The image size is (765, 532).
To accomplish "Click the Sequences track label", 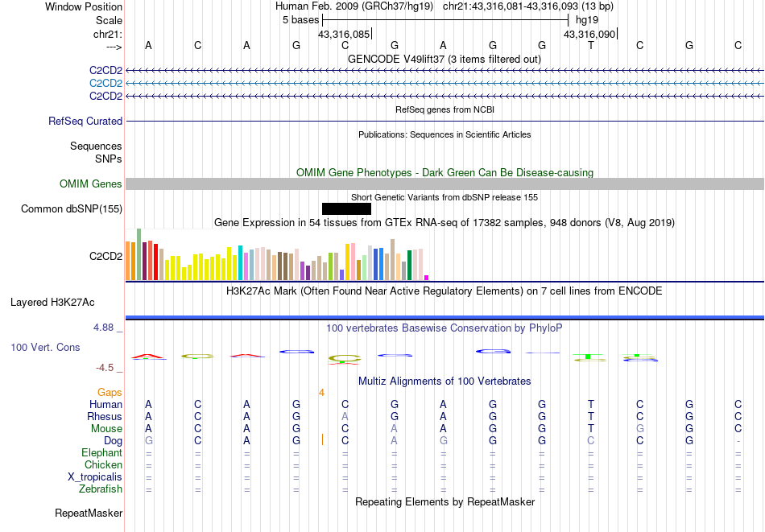I will click(96, 146).
